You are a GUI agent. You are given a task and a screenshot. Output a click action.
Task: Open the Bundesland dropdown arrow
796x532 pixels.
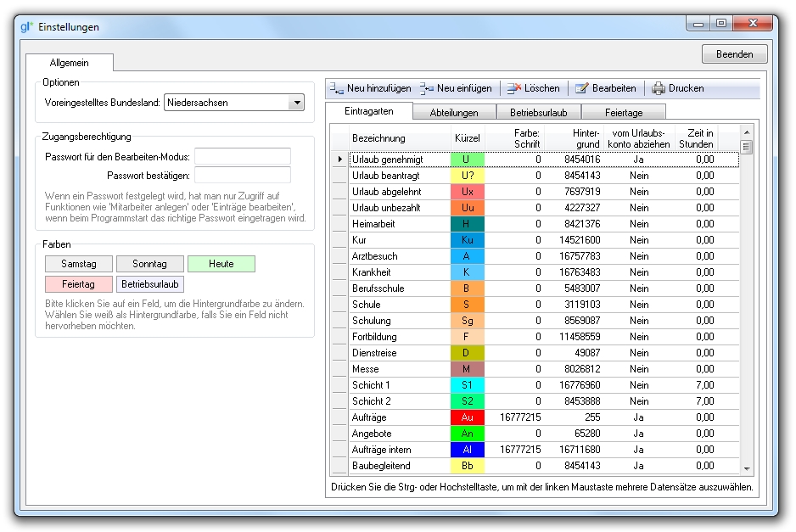[x=296, y=103]
